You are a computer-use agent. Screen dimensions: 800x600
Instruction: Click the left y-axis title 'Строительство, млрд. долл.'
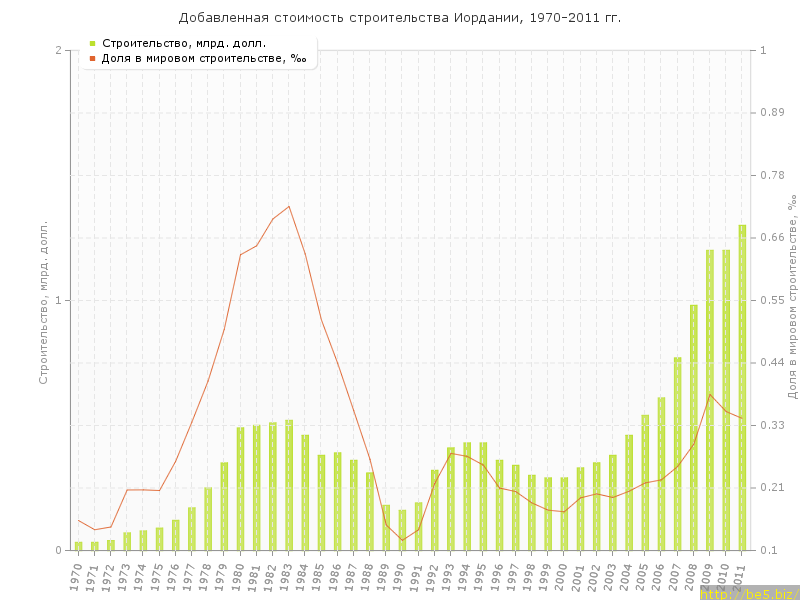click(43, 302)
